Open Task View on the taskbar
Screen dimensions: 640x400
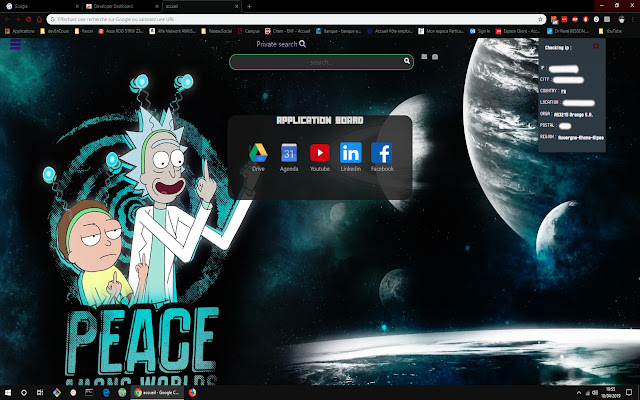click(x=40, y=393)
